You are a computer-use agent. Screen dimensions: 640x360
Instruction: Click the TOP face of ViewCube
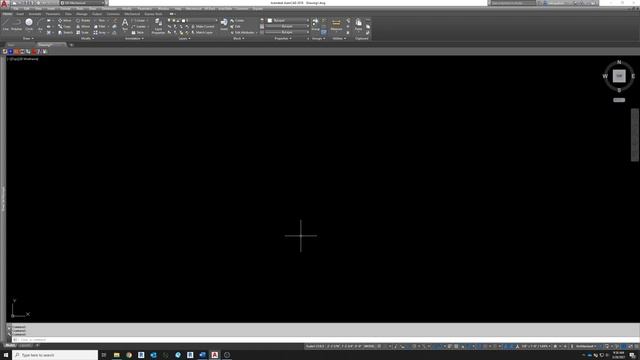(619, 76)
